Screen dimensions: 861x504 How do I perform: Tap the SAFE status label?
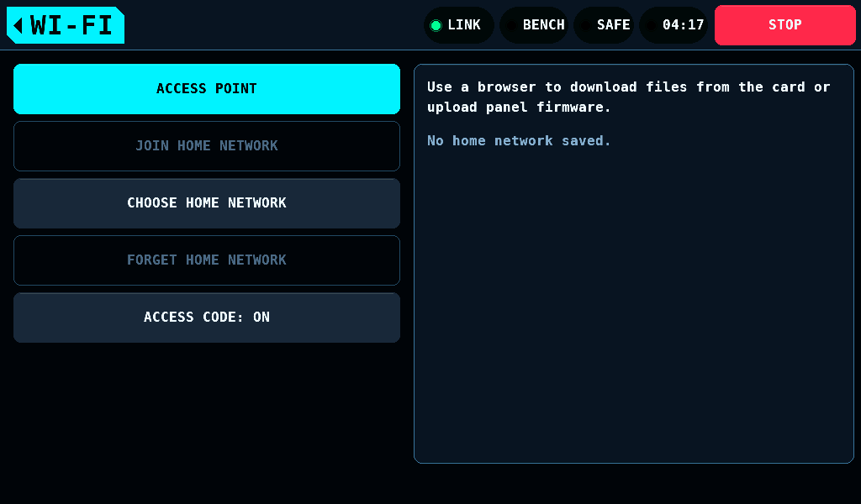click(613, 24)
